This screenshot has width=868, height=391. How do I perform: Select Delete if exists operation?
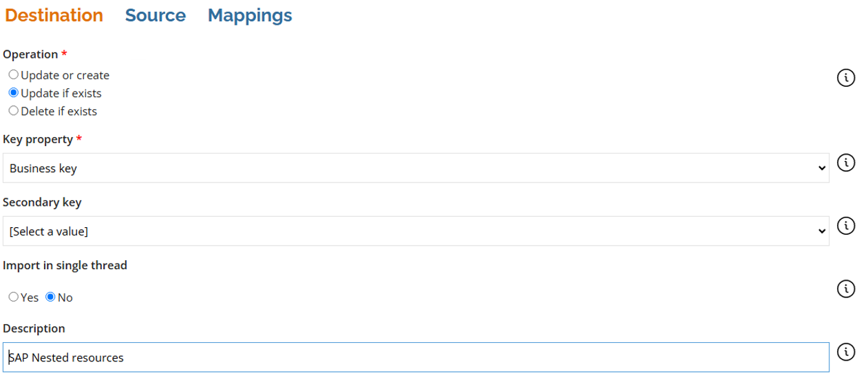coord(14,111)
